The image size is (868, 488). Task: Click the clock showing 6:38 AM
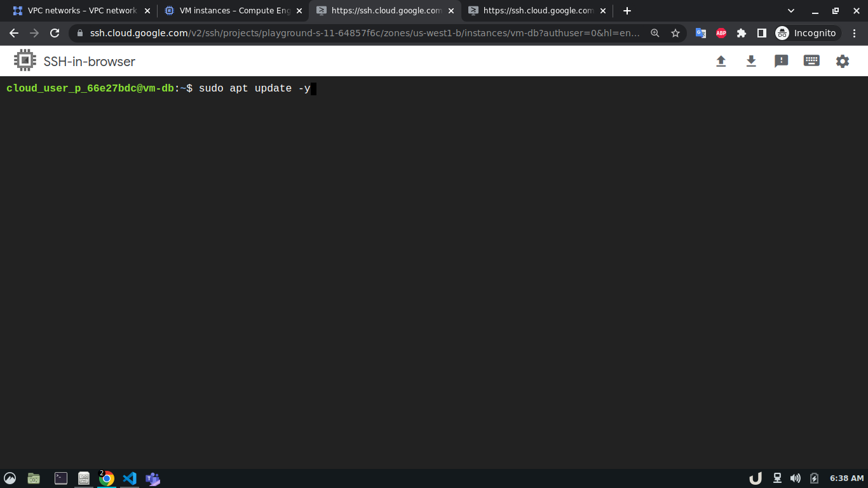847,478
